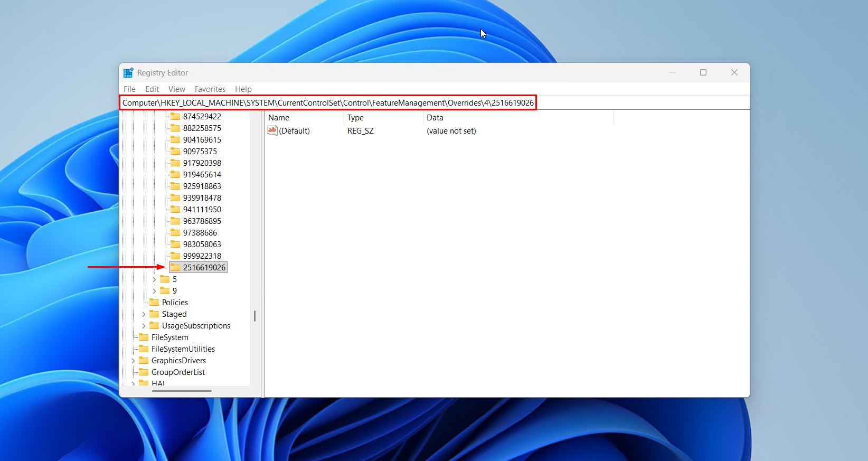Open the Favorites menu
This screenshot has height=461, width=868.
click(x=210, y=89)
